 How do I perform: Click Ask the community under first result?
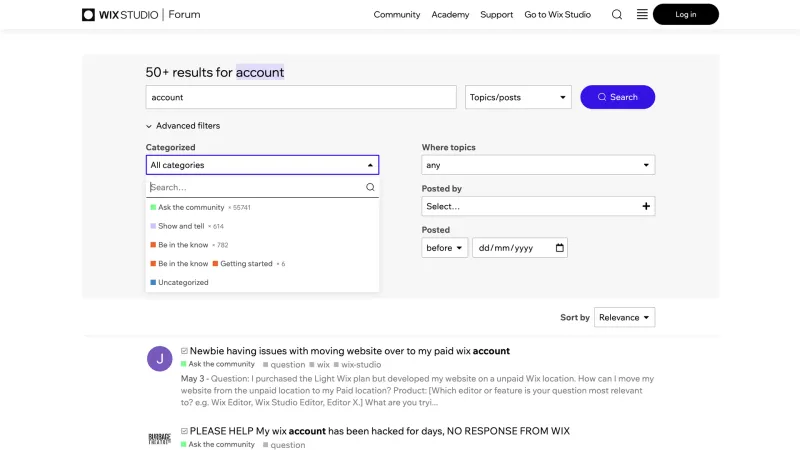click(218, 364)
